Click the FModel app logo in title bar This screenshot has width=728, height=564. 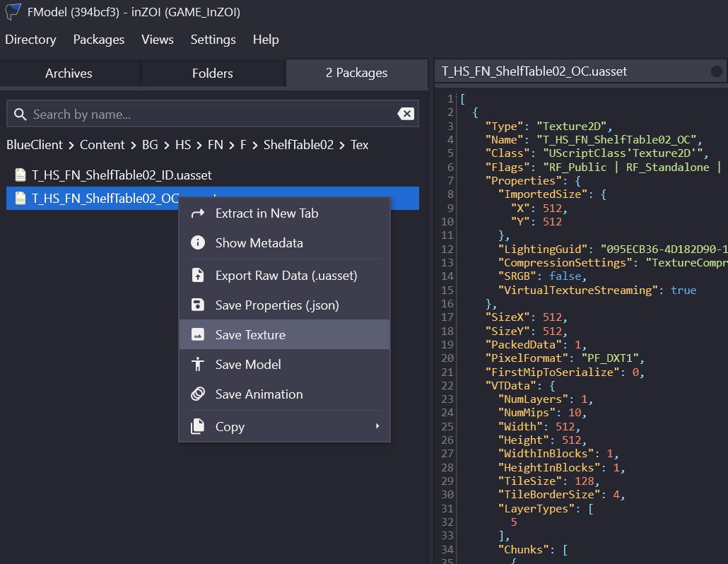click(13, 11)
